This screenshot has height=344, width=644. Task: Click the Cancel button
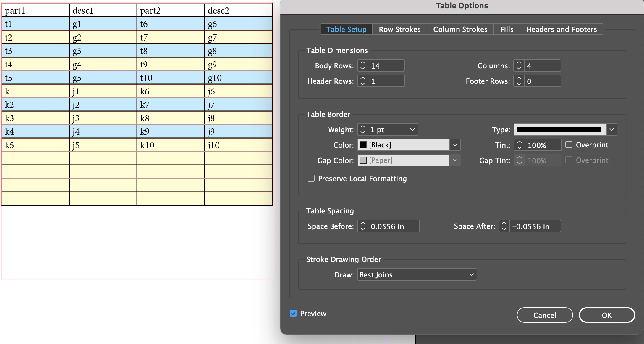[545, 315]
